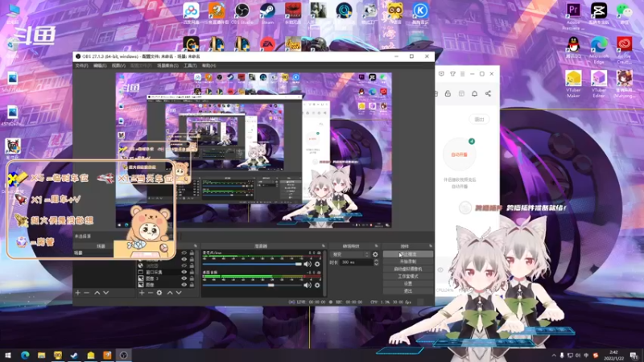
Task: Click the remove scene minus icon
Action: point(87,293)
